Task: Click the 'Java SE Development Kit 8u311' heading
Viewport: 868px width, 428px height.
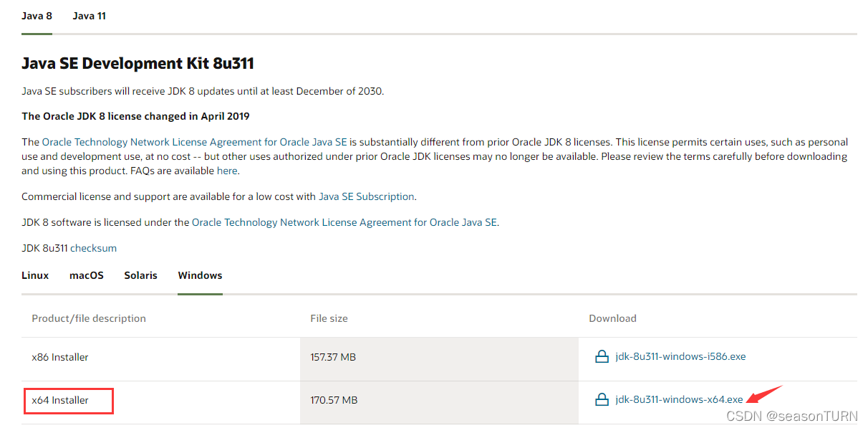Action: click(x=138, y=64)
